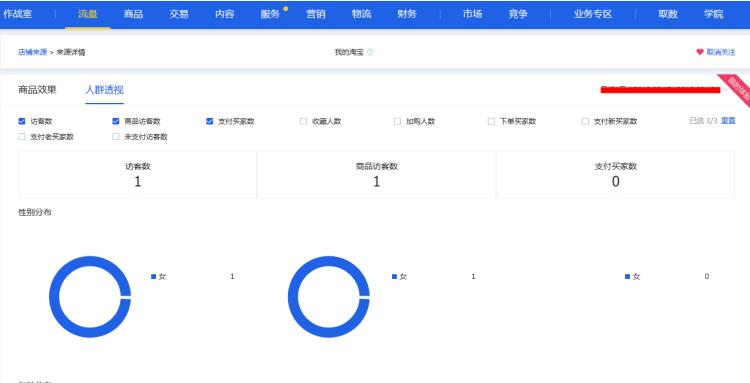Click the blue 女 legend marker beside the first donut chart
The width and height of the screenshot is (750, 383).
click(x=154, y=276)
